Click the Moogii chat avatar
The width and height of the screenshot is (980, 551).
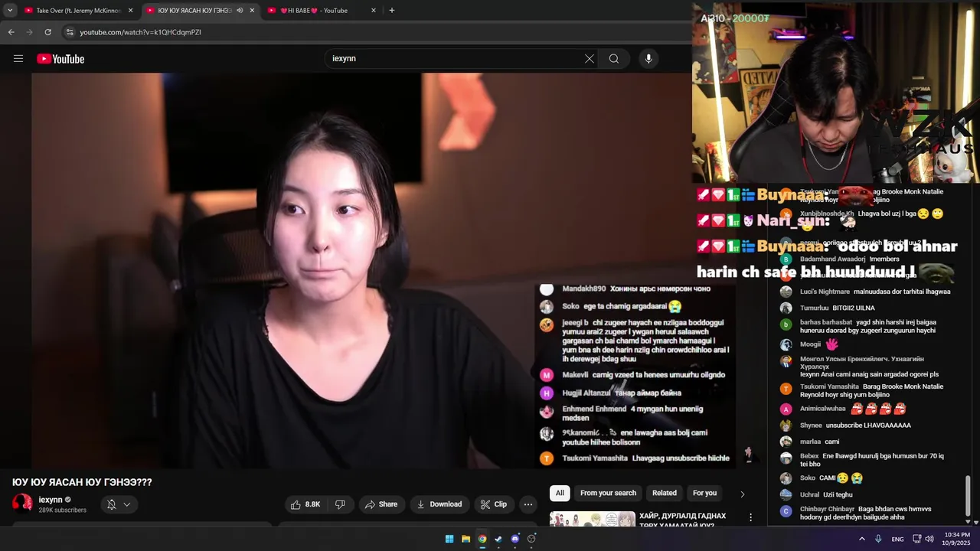(786, 344)
